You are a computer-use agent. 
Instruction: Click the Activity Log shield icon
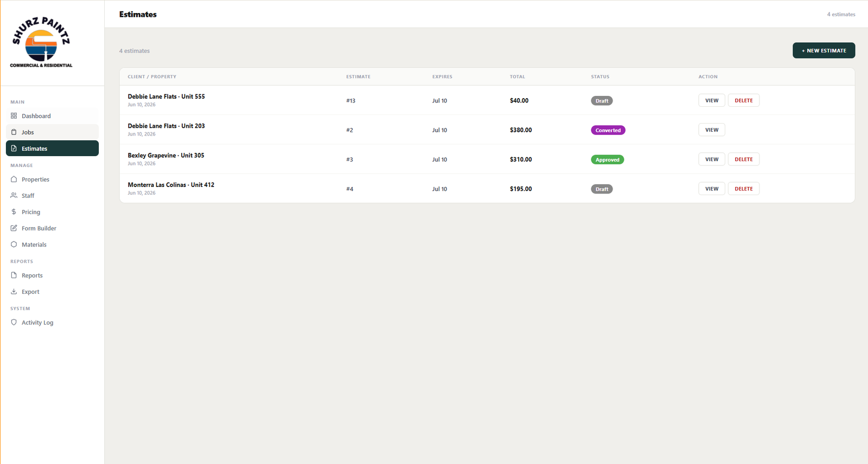(14, 323)
